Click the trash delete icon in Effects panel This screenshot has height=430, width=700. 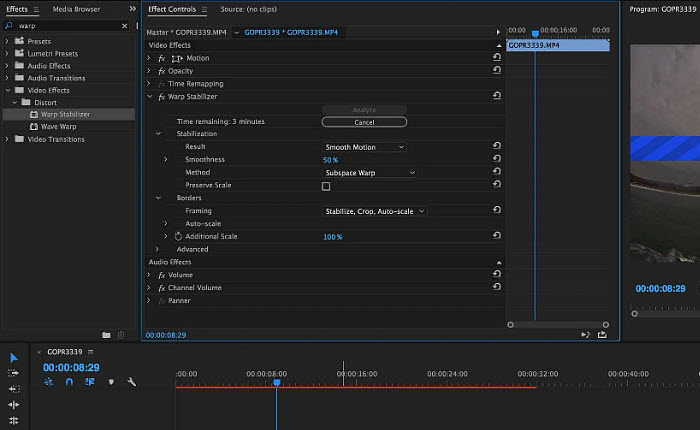121,335
